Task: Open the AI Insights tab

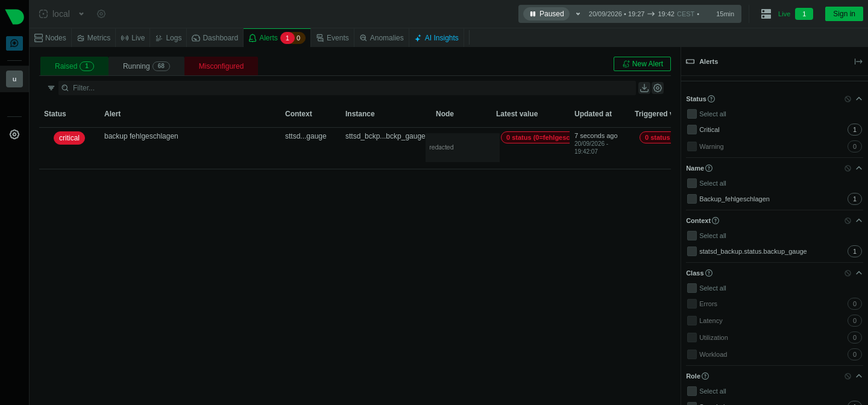Action: (436, 38)
